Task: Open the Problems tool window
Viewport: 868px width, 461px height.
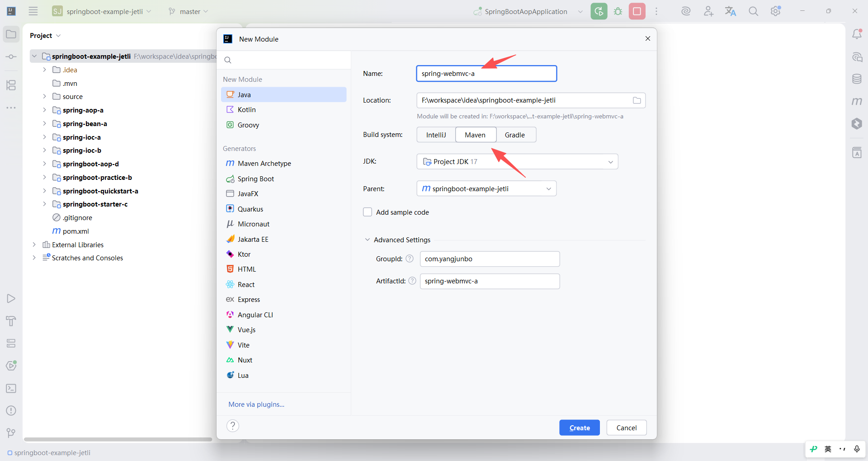Action: tap(11, 410)
